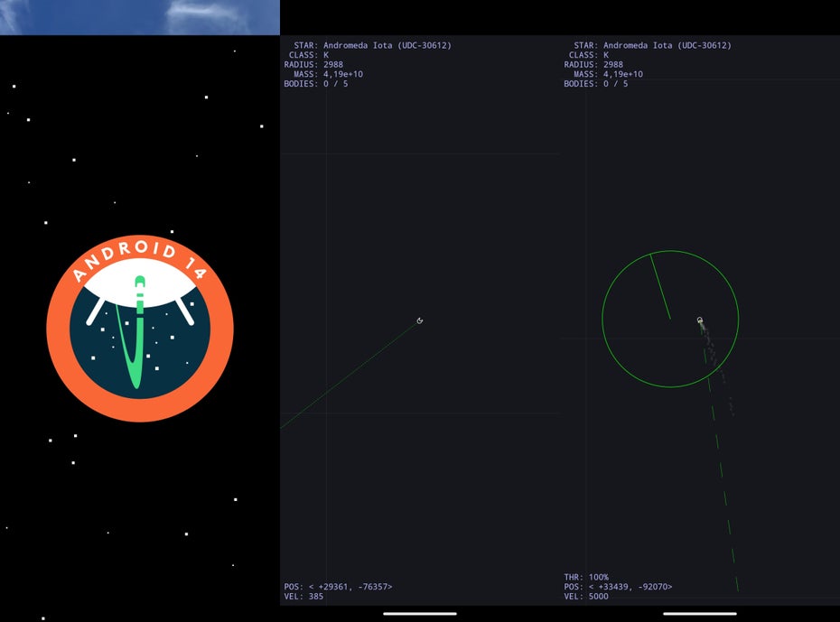Screen dimensions: 840x622
Task: Click THR: 100% readout
Action: [x=586, y=577]
